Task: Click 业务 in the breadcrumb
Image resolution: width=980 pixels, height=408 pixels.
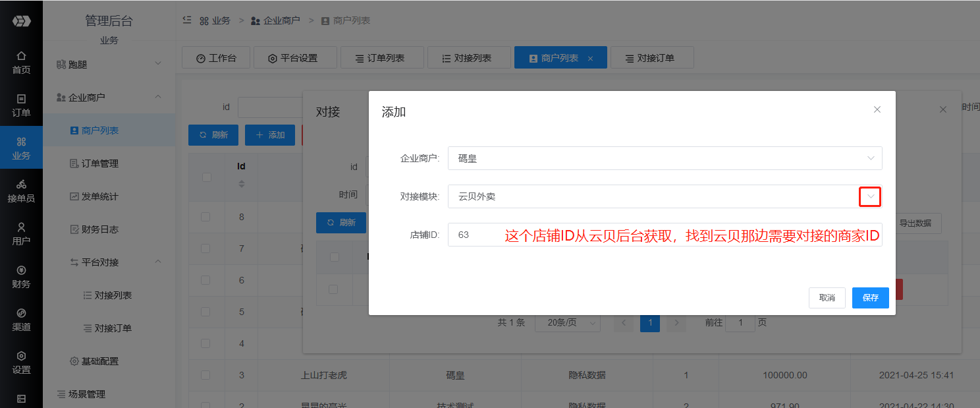Action: [x=215, y=20]
